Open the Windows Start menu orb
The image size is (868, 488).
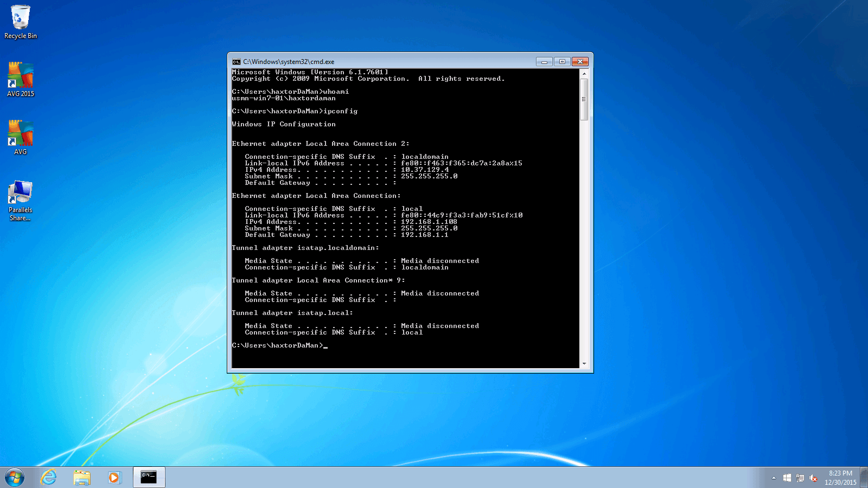[x=15, y=478]
